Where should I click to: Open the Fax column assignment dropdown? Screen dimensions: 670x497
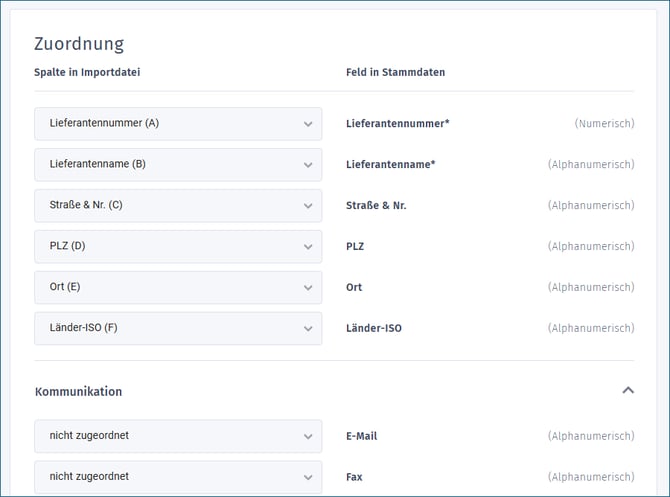pyautogui.click(x=178, y=477)
